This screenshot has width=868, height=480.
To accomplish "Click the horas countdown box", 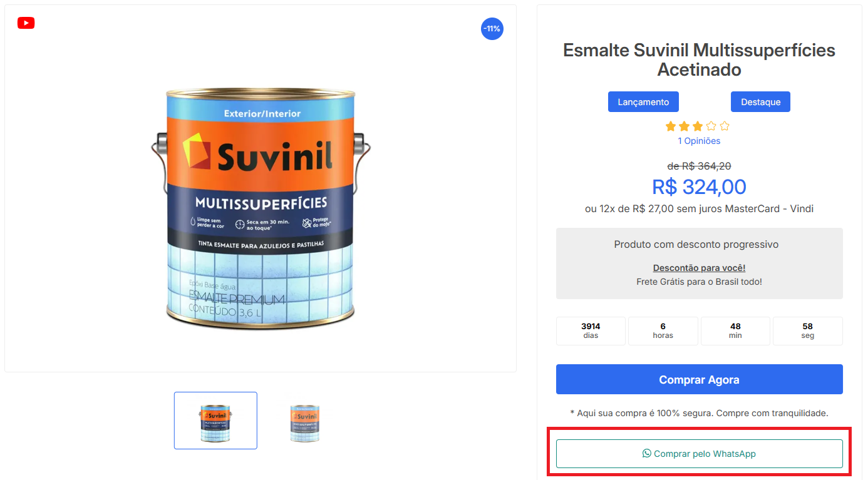I will (663, 330).
